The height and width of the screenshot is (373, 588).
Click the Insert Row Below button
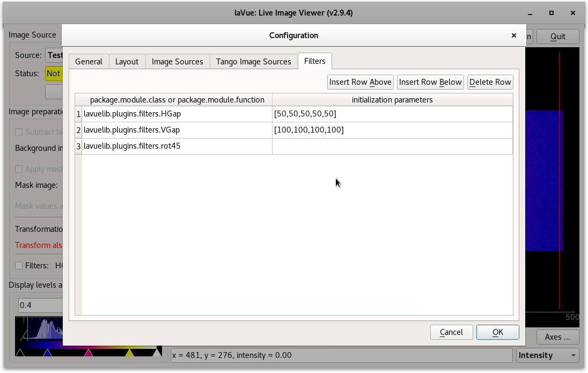430,82
